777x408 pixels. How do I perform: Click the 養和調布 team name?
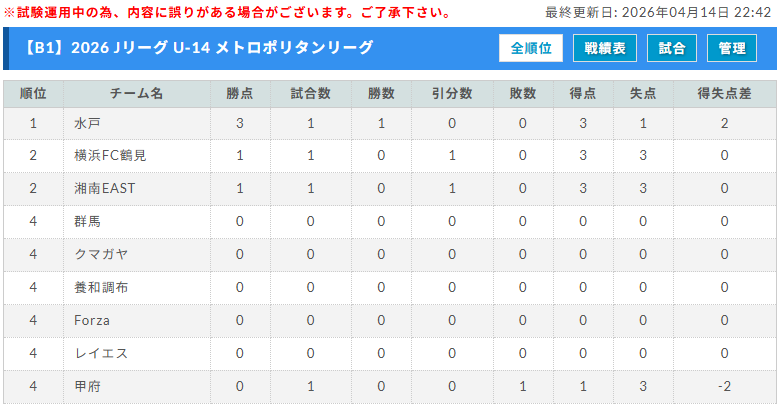pos(101,287)
